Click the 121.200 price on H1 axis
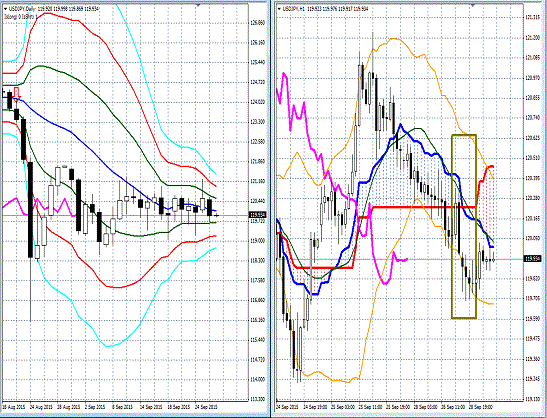 [532, 37]
